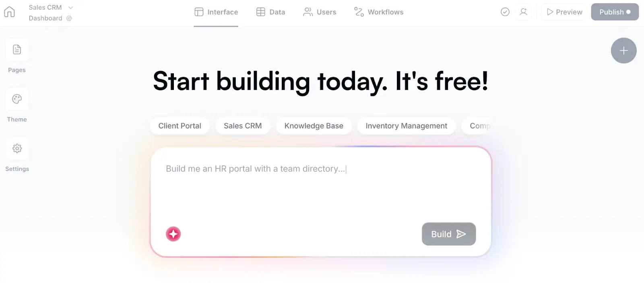Screen dimensions: 644x283
Task: Switch to the Interface tab
Action: [216, 12]
